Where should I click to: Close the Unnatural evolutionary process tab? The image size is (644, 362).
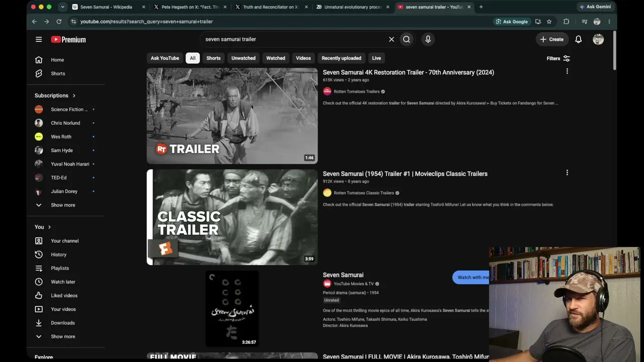[x=387, y=7]
